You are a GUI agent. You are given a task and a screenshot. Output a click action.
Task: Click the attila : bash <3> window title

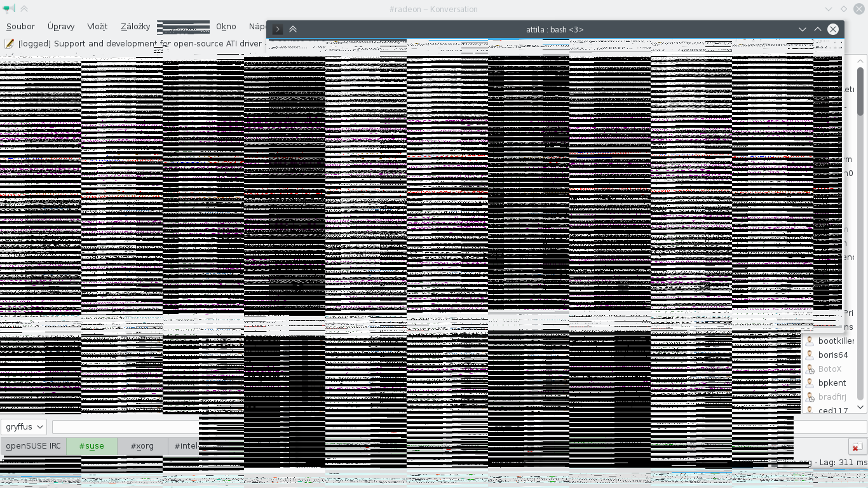555,29
